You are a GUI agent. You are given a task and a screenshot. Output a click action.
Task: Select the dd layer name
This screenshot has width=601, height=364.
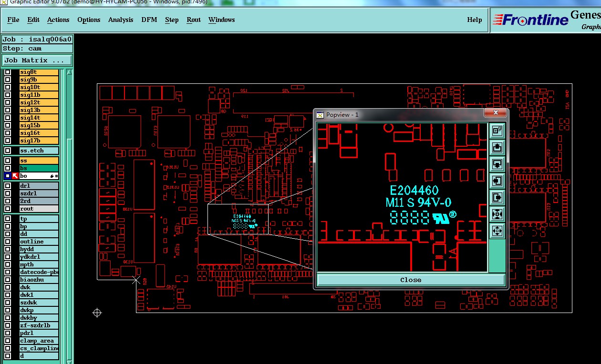39,234
